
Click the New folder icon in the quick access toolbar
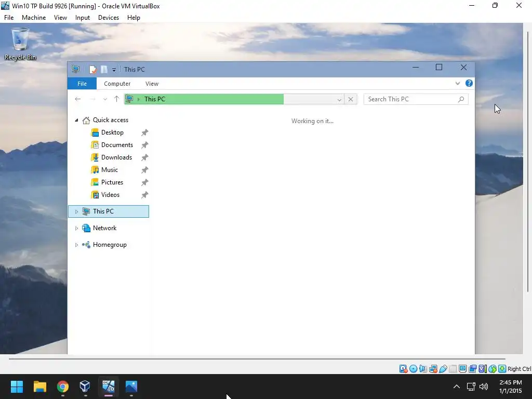point(104,70)
